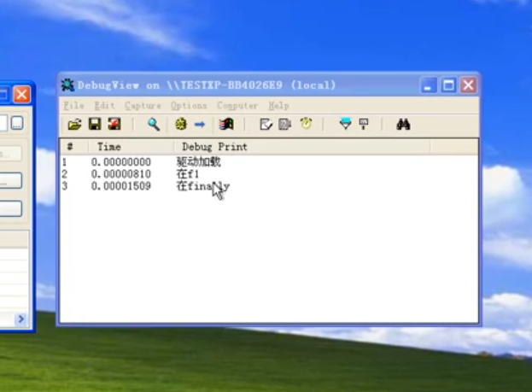Minimize the DebugView window
This screenshot has width=532, height=392.
429,85
